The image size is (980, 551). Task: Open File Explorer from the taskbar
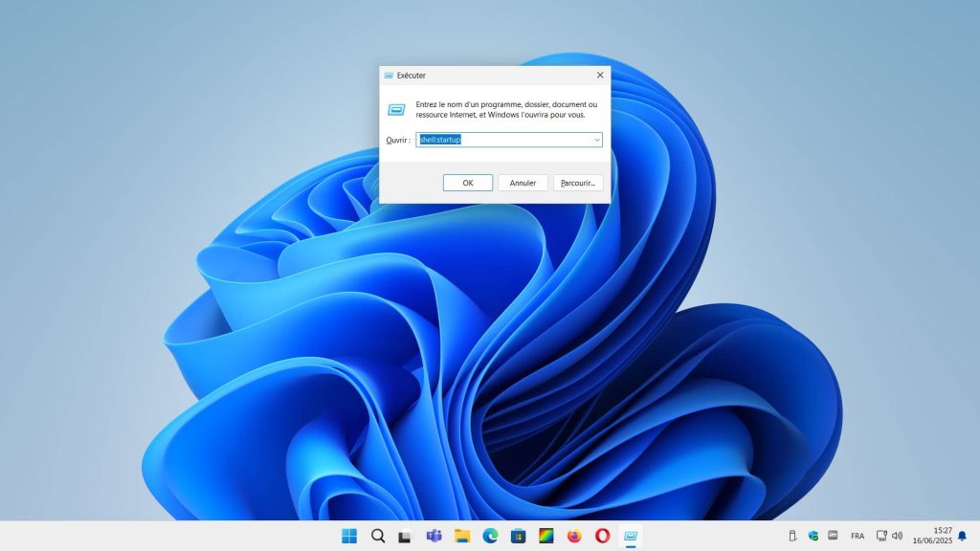(461, 537)
